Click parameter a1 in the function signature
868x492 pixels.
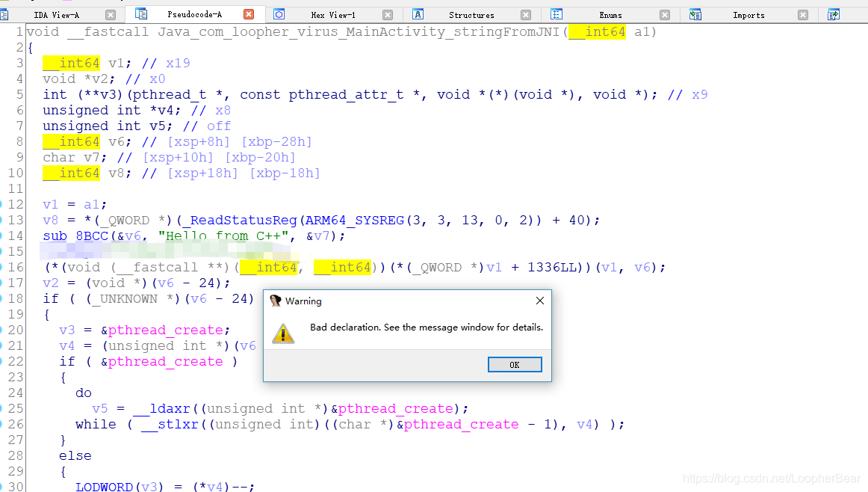click(642, 32)
